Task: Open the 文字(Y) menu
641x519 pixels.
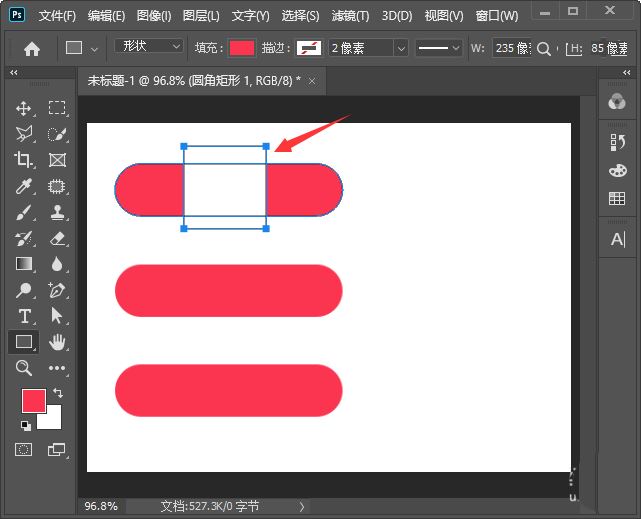Action: pyautogui.click(x=251, y=16)
